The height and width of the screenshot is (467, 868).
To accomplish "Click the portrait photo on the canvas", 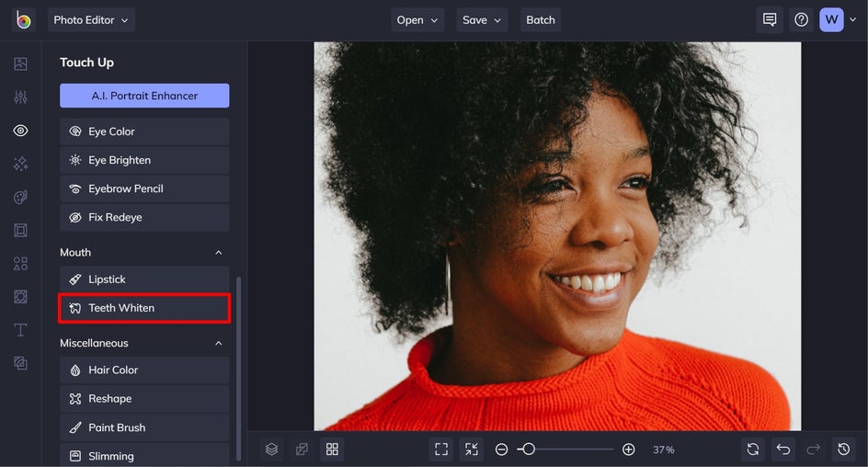I will point(557,236).
